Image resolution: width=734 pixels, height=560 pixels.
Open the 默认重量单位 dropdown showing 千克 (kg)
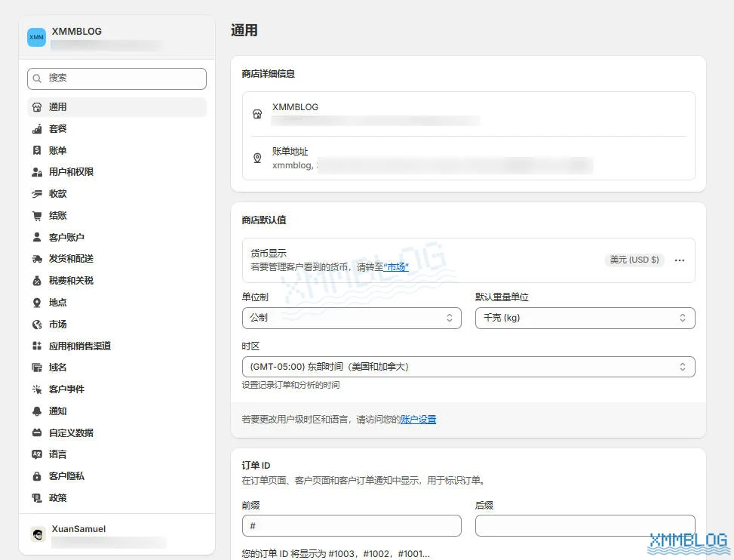point(585,318)
